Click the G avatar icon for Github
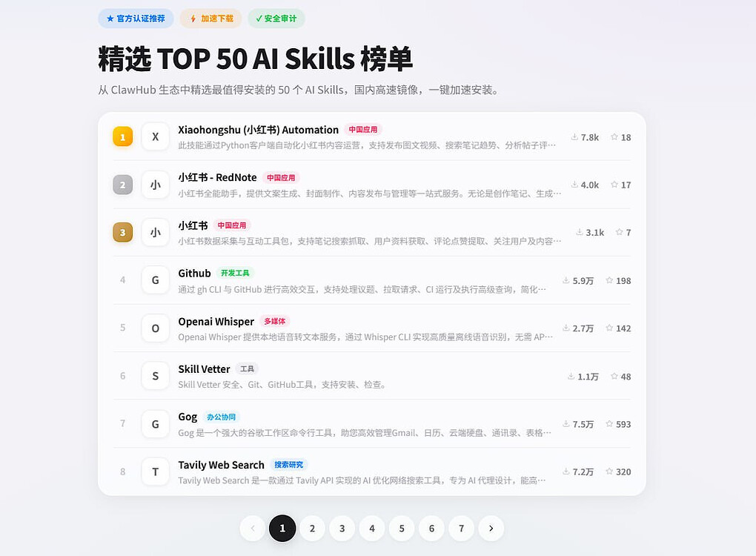The width and height of the screenshot is (756, 556). [155, 280]
